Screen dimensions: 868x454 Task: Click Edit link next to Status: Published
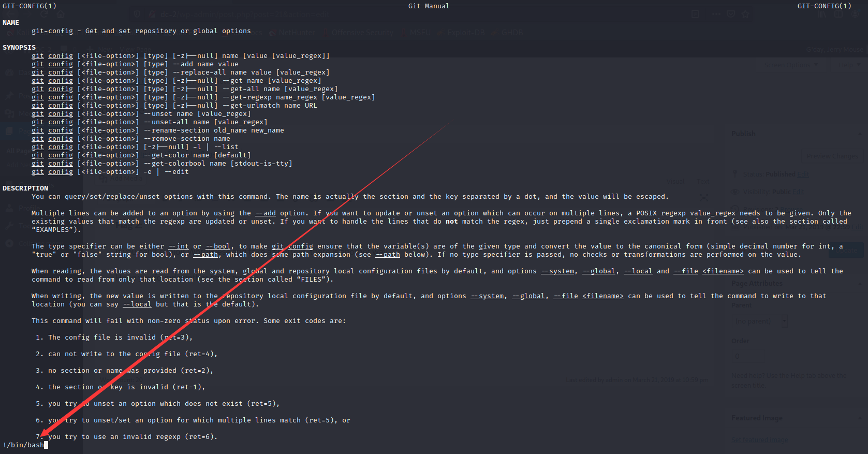(803, 174)
